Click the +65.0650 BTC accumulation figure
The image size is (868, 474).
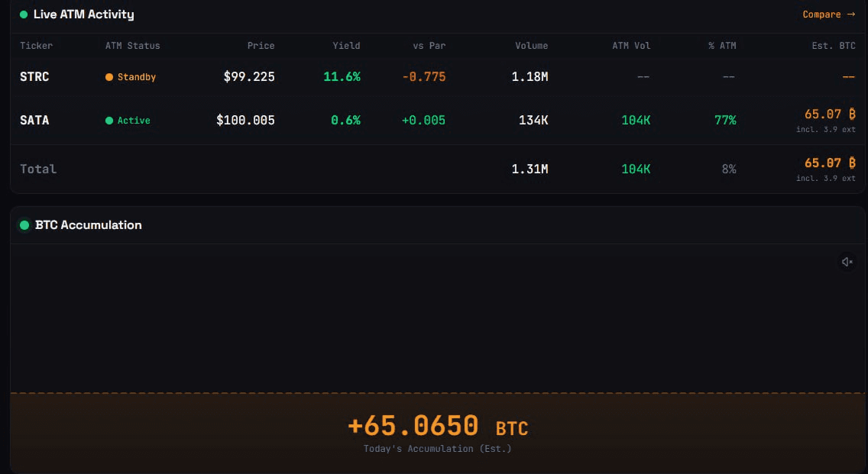pos(437,426)
